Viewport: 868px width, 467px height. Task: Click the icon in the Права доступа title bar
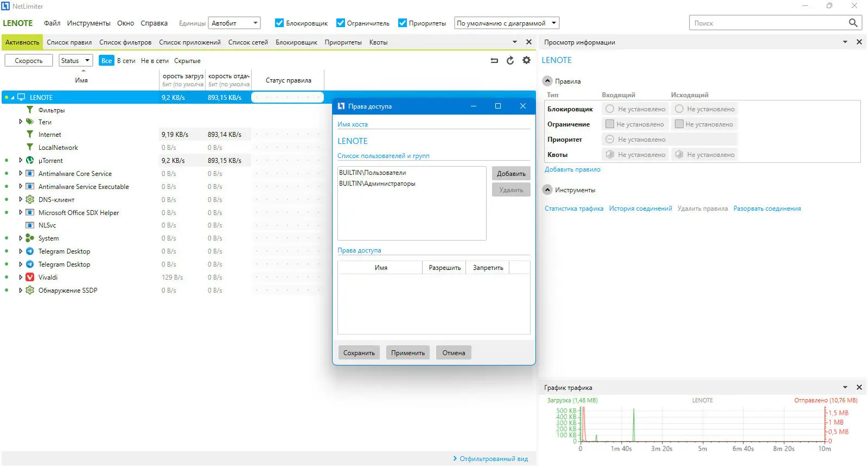pos(341,106)
